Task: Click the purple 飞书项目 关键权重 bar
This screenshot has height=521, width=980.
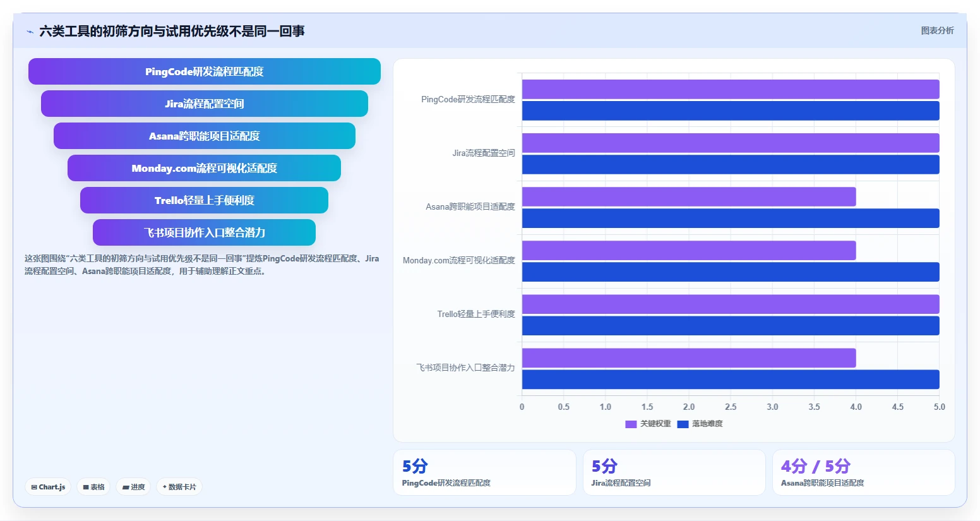Action: click(689, 357)
